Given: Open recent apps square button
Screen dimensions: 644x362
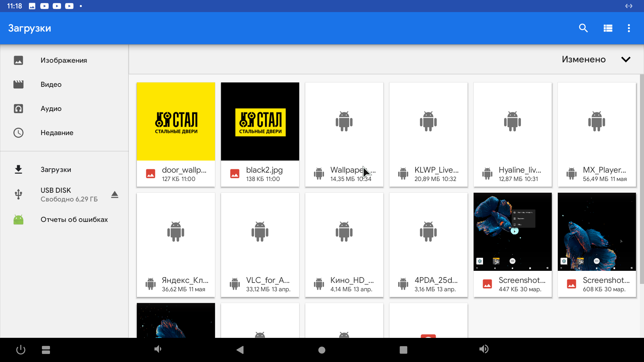Looking at the screenshot, I should (x=404, y=350).
